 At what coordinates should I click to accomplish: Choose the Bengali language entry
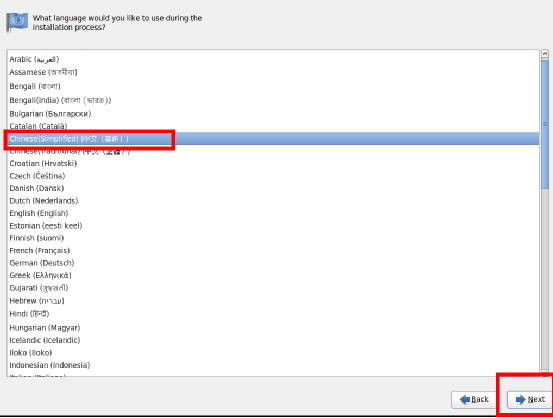[273, 86]
